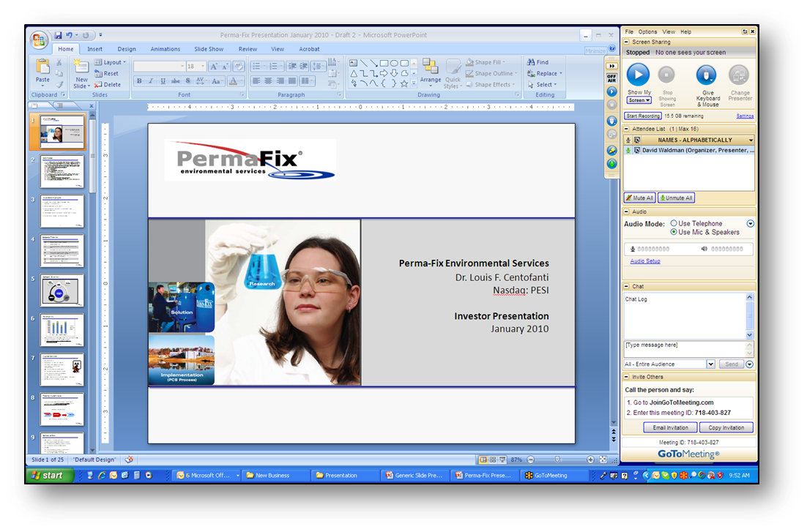Open the font name combo box
The image size is (807, 532).
[160, 67]
